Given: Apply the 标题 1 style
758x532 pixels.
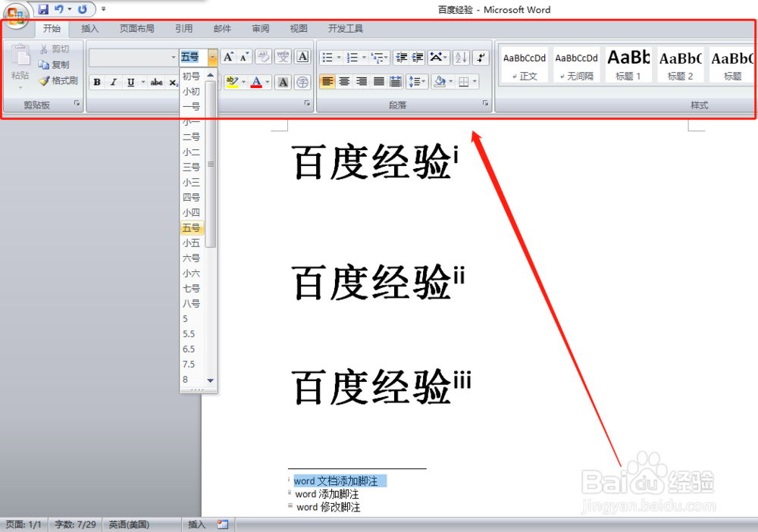Looking at the screenshot, I should [628, 64].
